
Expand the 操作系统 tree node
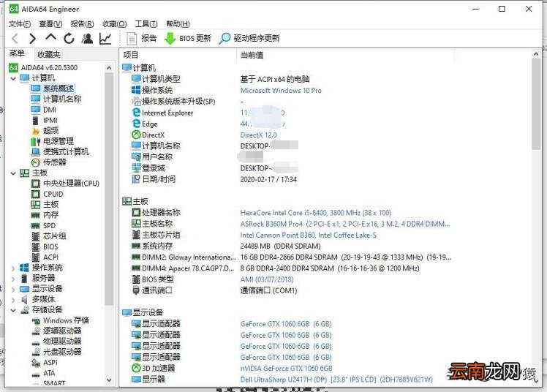(13, 268)
